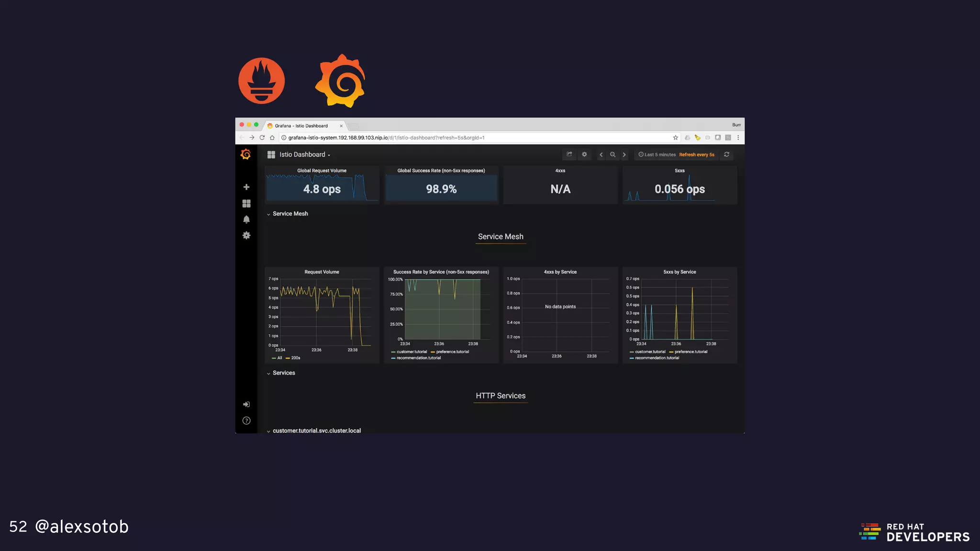The image size is (980, 551).
Task: Click the Share dashboard icon
Action: coord(569,154)
